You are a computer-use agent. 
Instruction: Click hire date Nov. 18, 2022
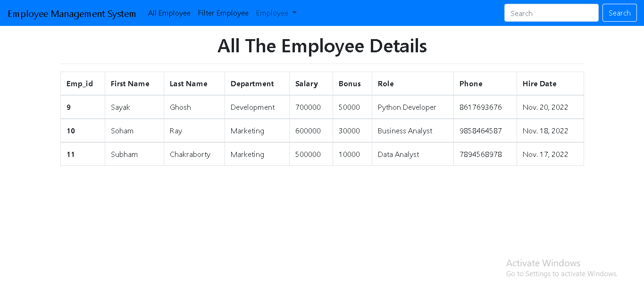tap(545, 131)
